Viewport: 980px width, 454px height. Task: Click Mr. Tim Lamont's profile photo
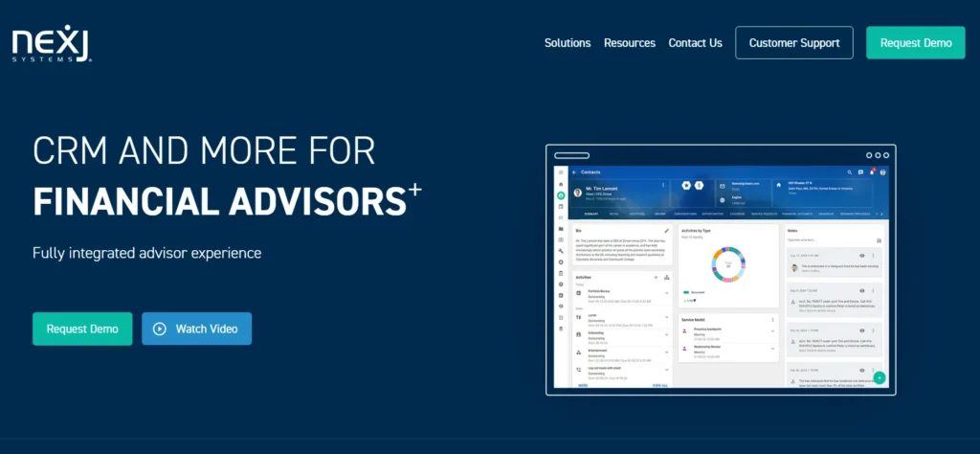click(577, 193)
